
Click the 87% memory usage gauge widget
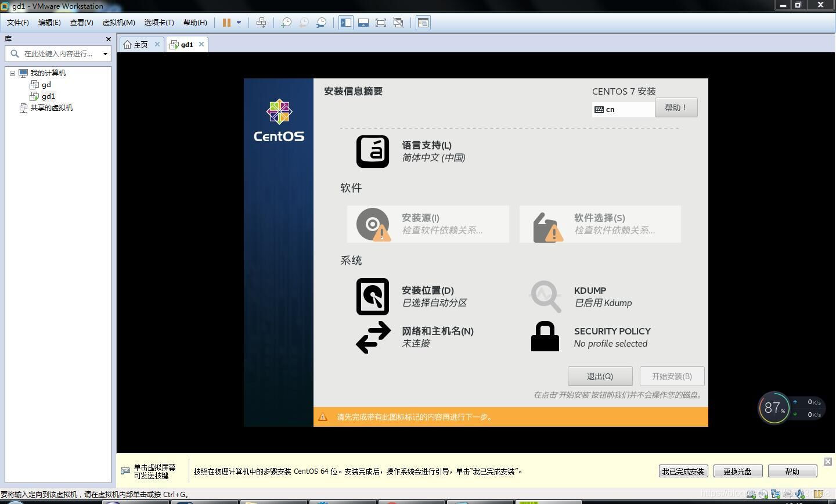(x=774, y=408)
